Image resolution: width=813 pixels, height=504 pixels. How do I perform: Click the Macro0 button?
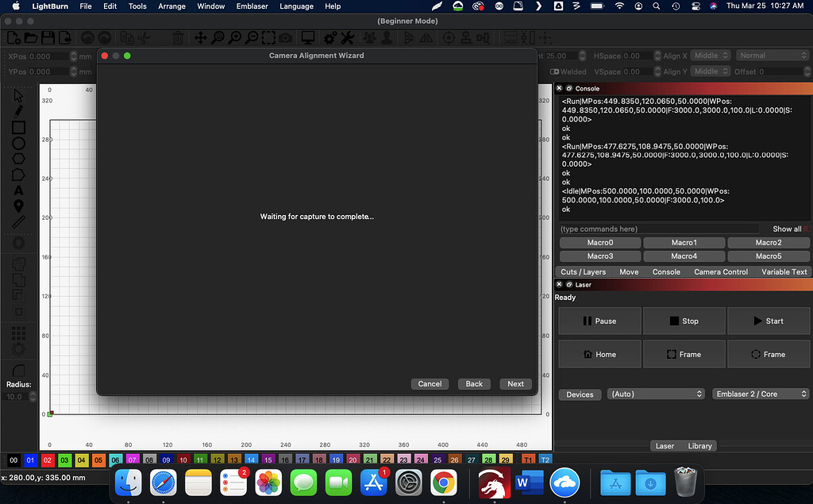point(599,243)
